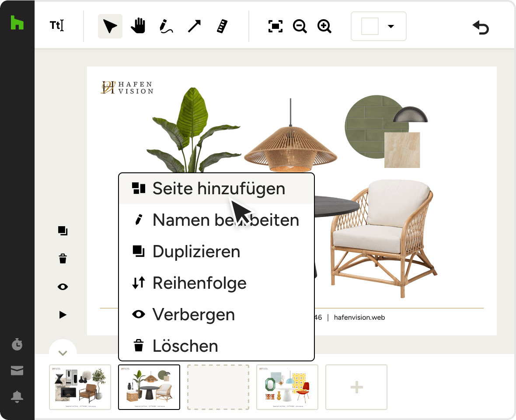The height and width of the screenshot is (420, 516).
Task: Collapse the page thumbnail strip chevron
Action: 63,353
